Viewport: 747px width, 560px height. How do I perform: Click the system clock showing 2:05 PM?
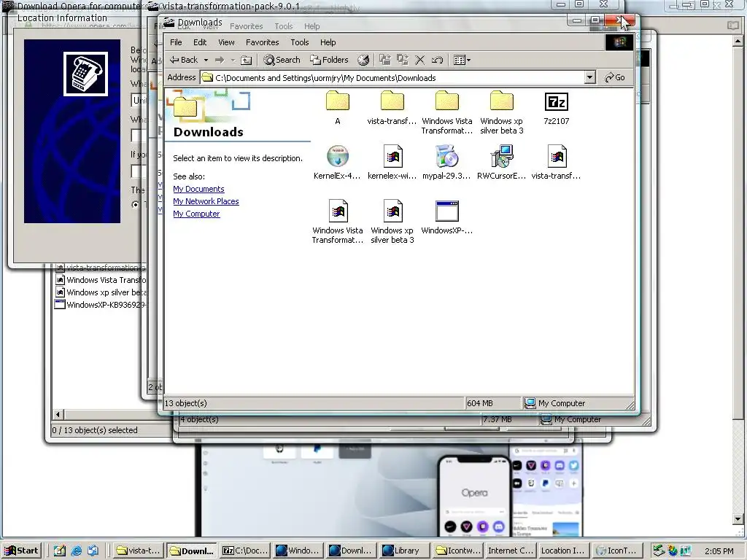tap(719, 551)
